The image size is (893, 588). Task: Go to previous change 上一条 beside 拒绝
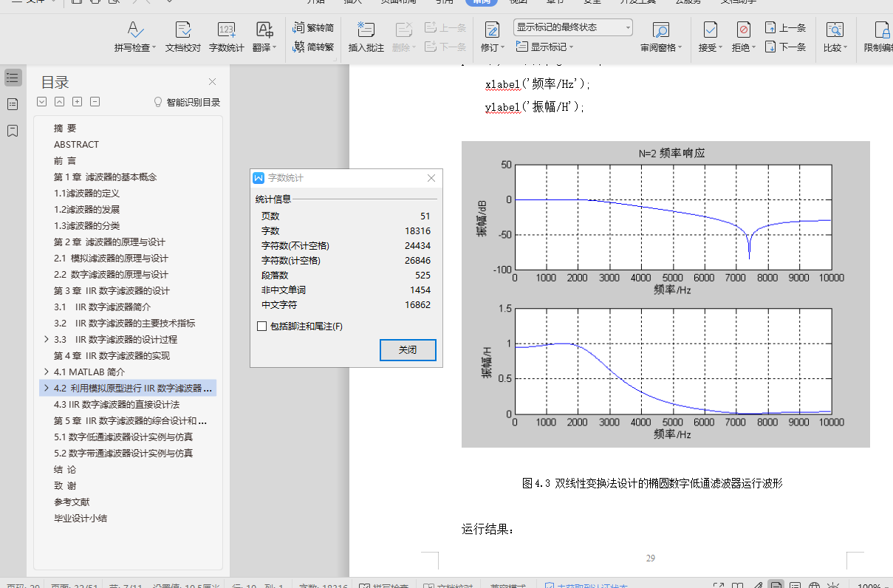(x=785, y=28)
